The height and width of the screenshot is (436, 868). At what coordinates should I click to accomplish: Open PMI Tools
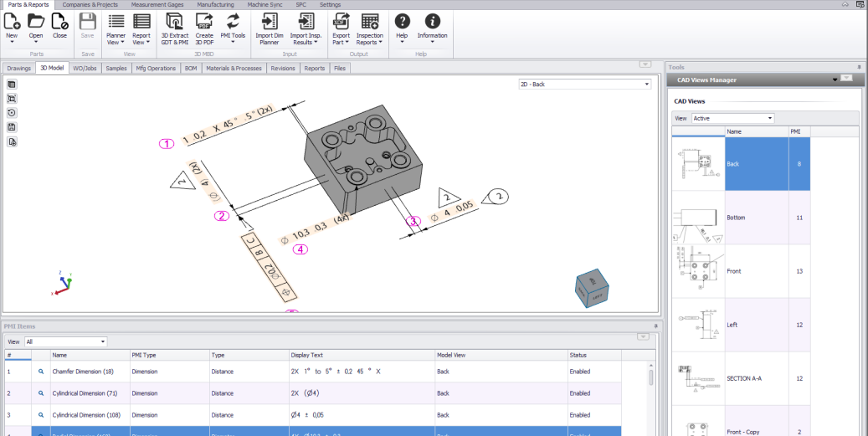[x=233, y=21]
